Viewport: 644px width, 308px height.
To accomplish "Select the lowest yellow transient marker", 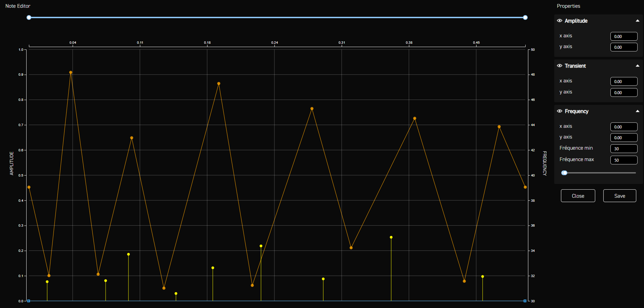I will click(x=176, y=293).
